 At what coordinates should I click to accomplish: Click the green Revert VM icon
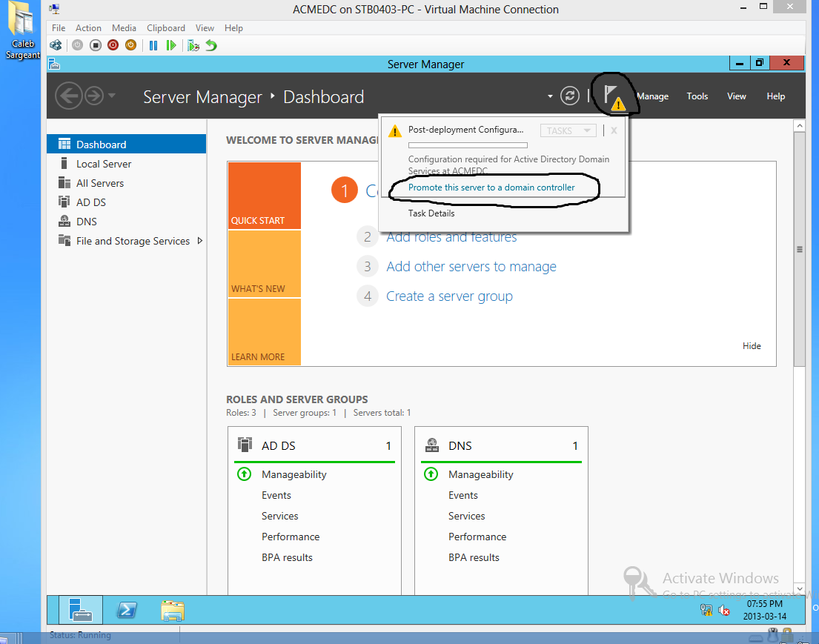pyautogui.click(x=211, y=45)
